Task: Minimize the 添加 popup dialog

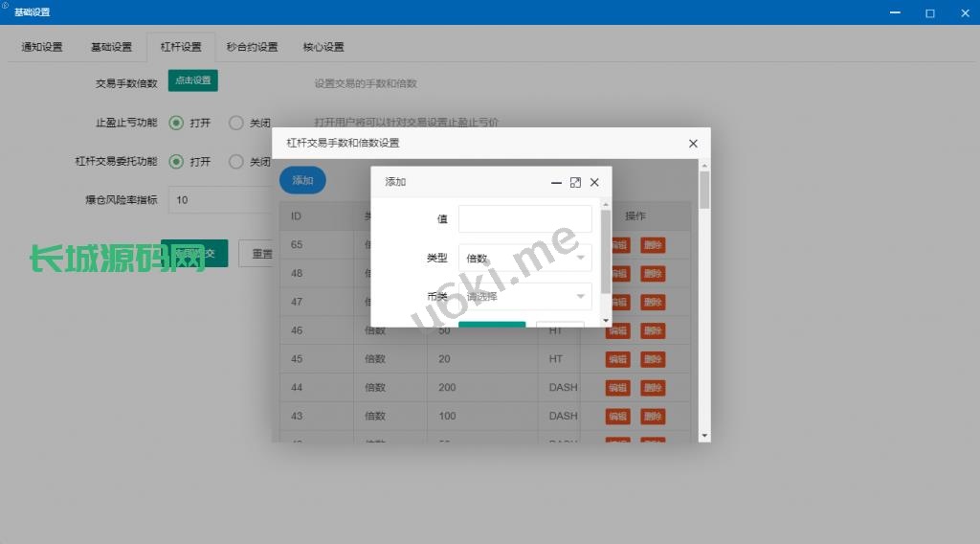Action: [556, 182]
